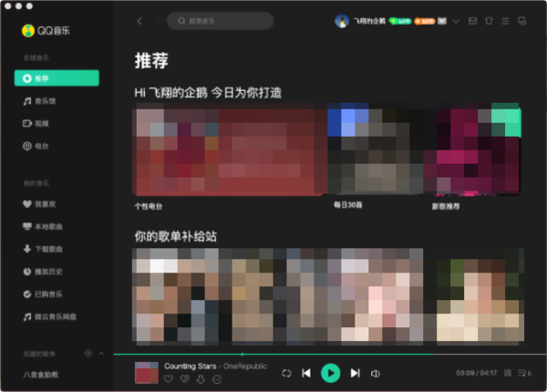Click the 每日30首 label
Screen dimensions: 547x392
pyautogui.click(x=348, y=205)
